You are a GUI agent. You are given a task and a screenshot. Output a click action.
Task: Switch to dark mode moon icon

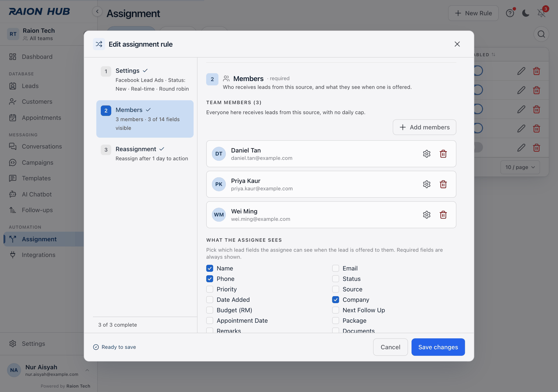click(526, 13)
